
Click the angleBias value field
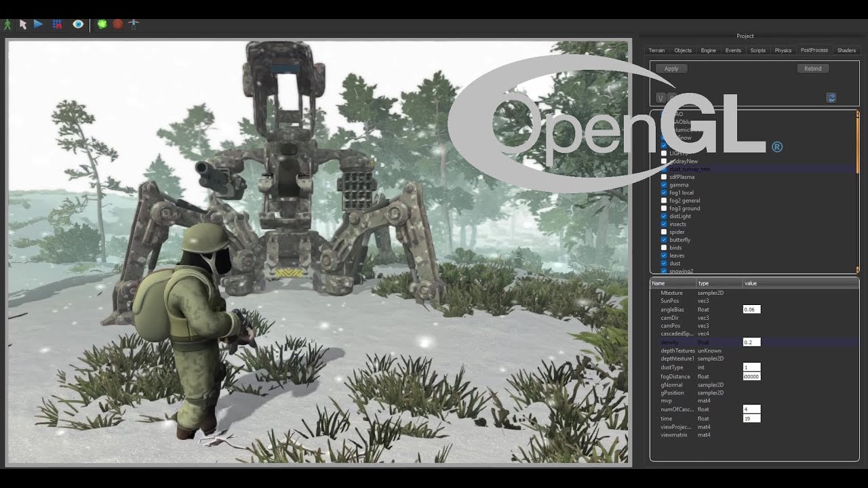pos(751,310)
